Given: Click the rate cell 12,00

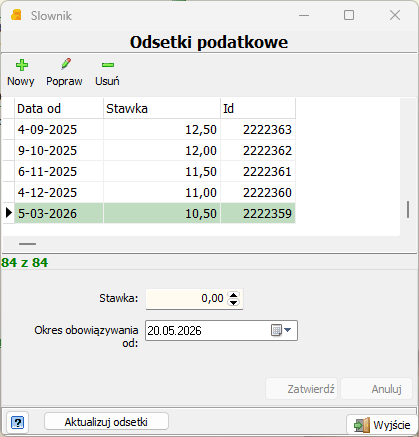Looking at the screenshot, I should [x=162, y=151].
